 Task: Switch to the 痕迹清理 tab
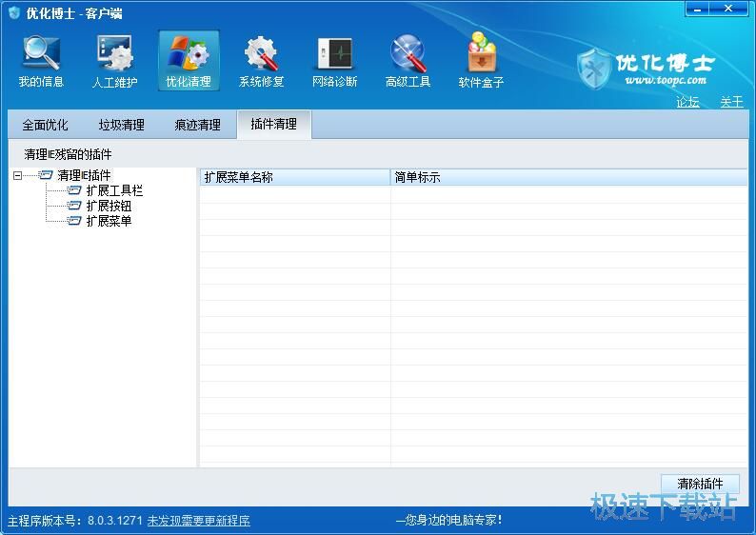point(198,125)
